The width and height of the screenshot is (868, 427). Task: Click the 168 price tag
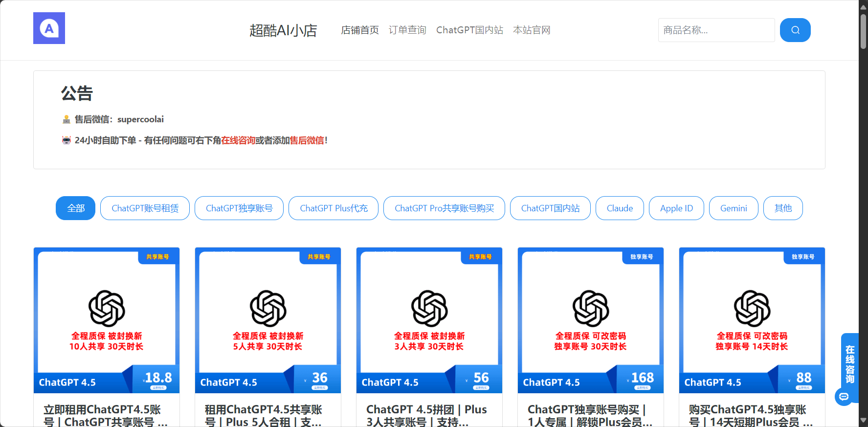642,378
